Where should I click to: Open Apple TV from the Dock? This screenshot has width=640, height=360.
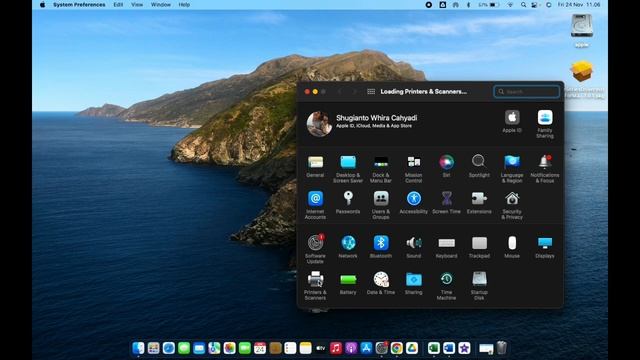[320, 348]
